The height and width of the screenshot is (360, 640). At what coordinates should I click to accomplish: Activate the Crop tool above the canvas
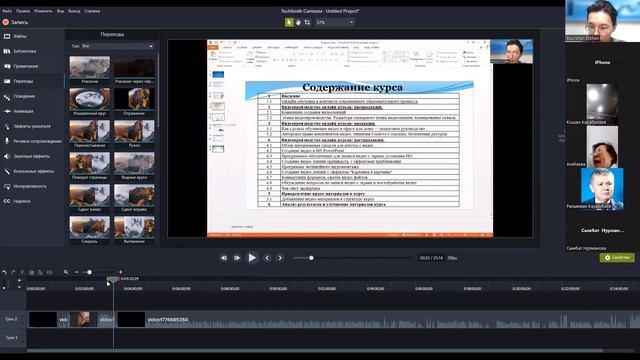point(307,22)
